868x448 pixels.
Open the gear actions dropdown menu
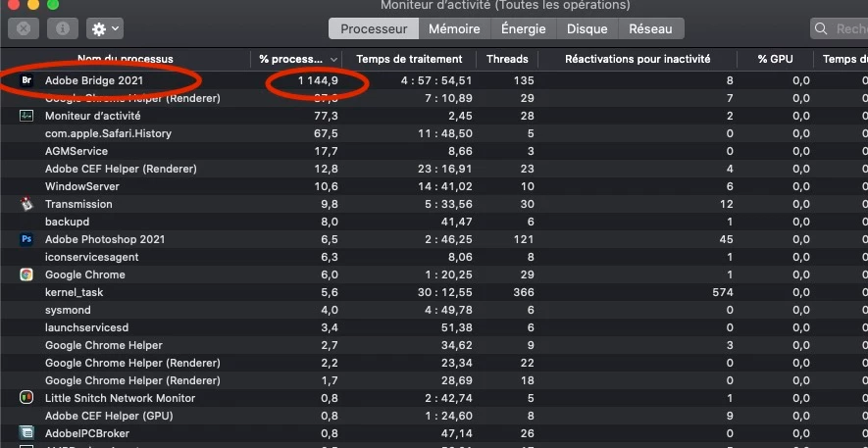tap(105, 28)
